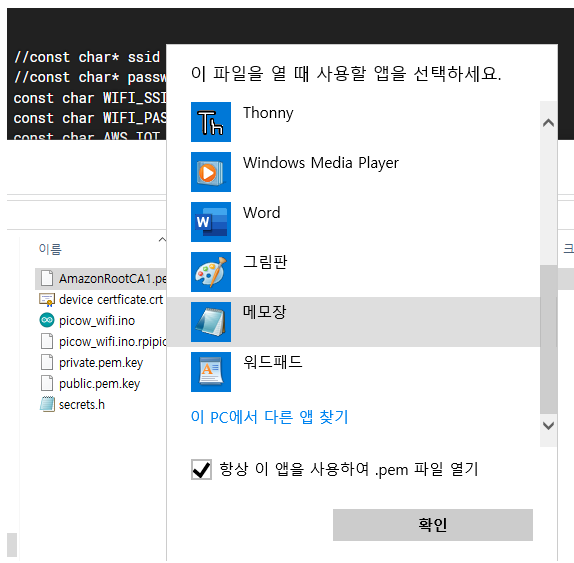
Task: Click the app list scroll-up arrow
Action: pyautogui.click(x=548, y=123)
